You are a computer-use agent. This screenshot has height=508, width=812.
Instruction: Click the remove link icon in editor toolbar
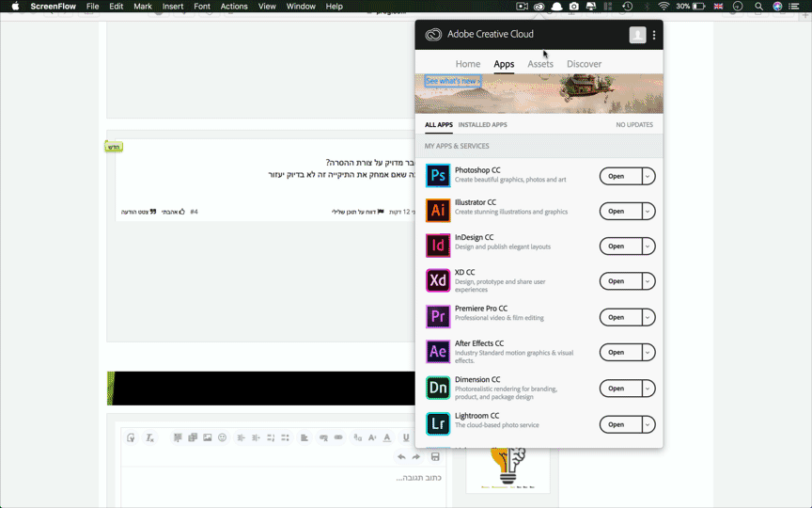click(x=323, y=437)
